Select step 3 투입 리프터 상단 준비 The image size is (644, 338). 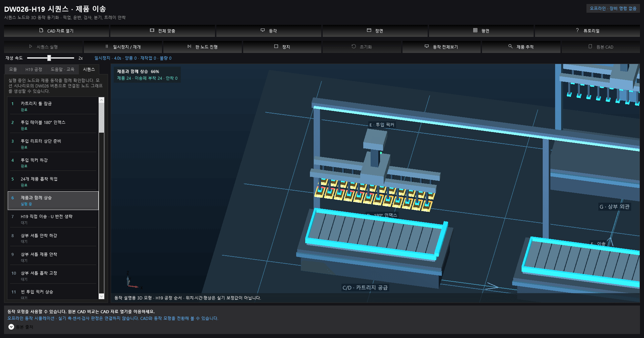(53, 144)
